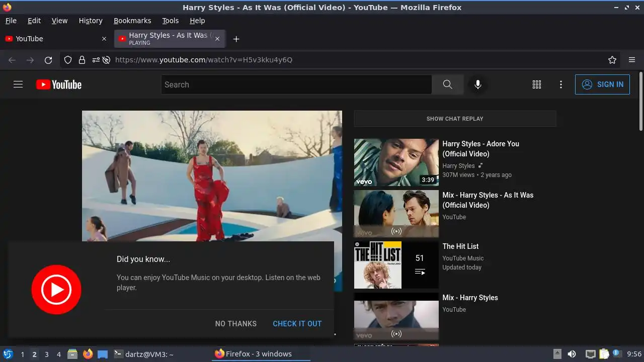Click the 'Updated today' text
Image resolution: width=644 pixels, height=362 pixels.
pos(462,267)
